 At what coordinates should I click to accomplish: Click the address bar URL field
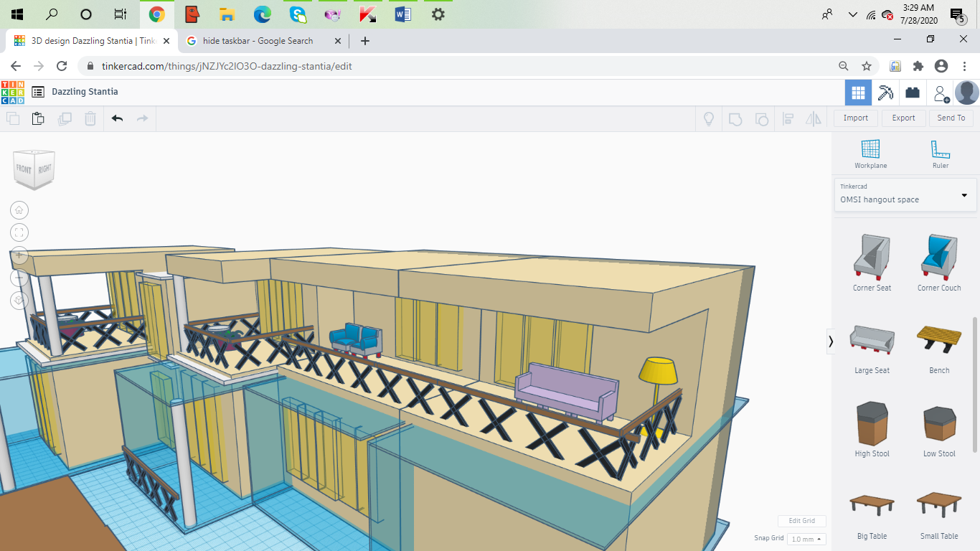click(x=459, y=66)
